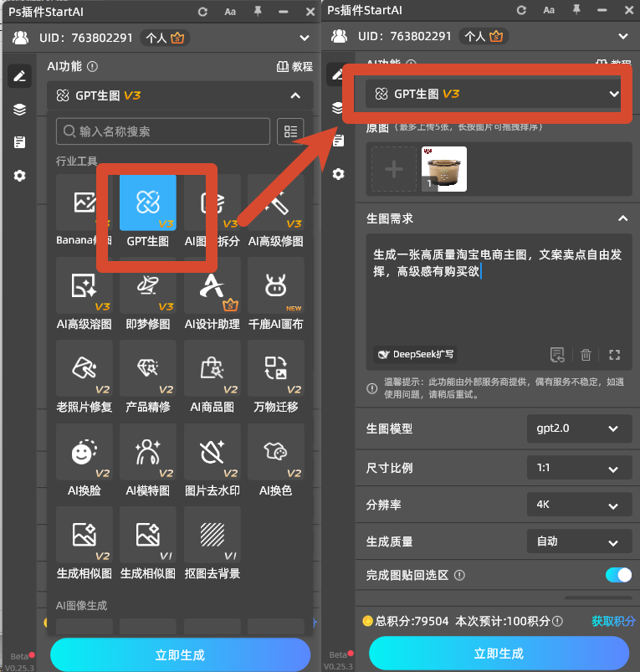The width and height of the screenshot is (640, 672).
Task: Select the 生成相似图 V1 tool
Action: pos(148,535)
